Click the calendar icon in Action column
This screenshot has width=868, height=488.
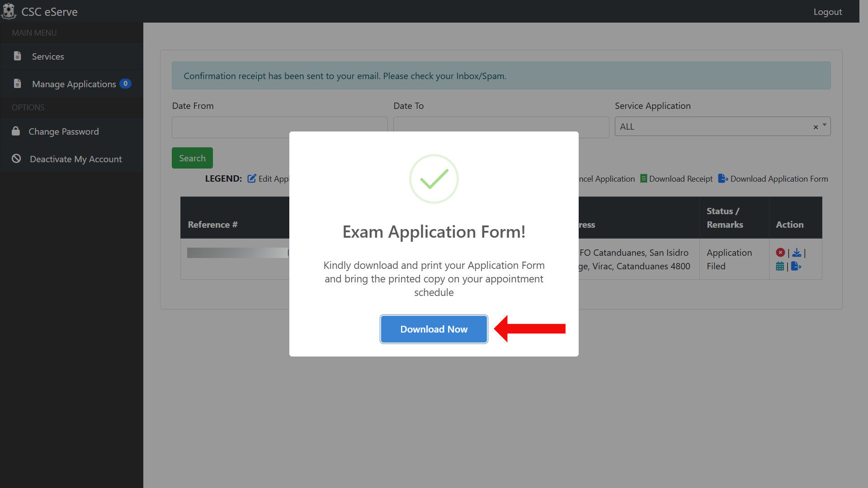pos(780,266)
